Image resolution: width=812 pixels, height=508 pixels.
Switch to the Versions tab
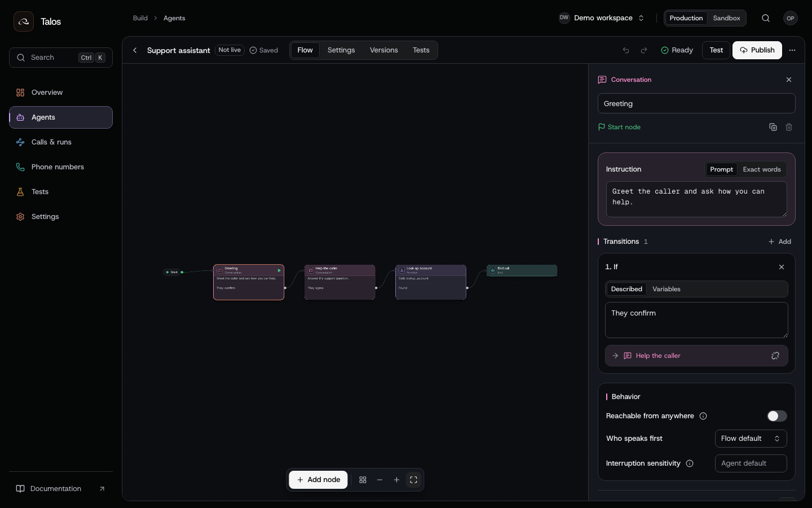click(x=384, y=50)
